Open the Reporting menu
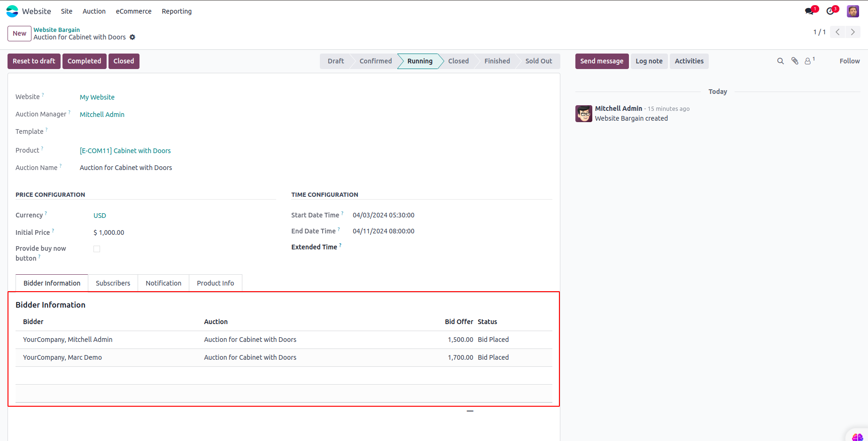Screen dimensions: 868x441 [177, 11]
